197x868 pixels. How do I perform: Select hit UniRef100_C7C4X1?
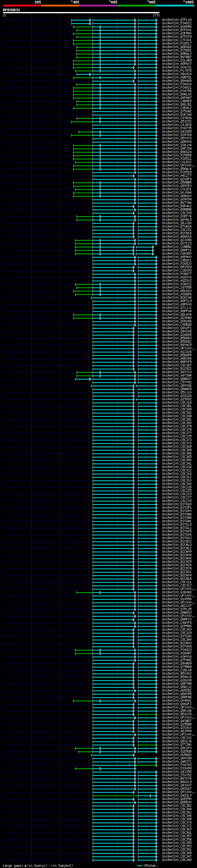coord(176,40)
